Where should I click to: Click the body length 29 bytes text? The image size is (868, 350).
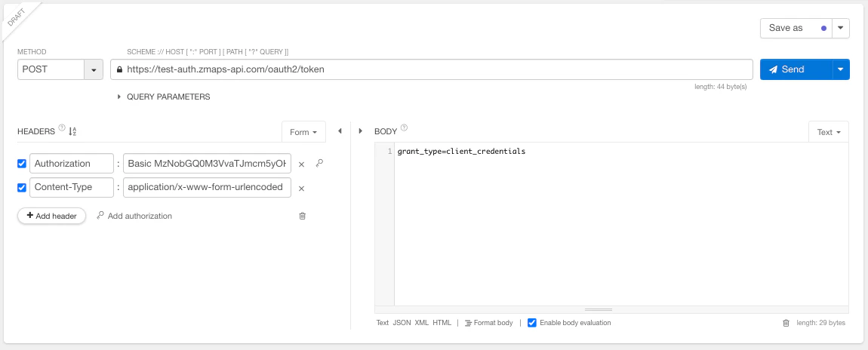(821, 323)
